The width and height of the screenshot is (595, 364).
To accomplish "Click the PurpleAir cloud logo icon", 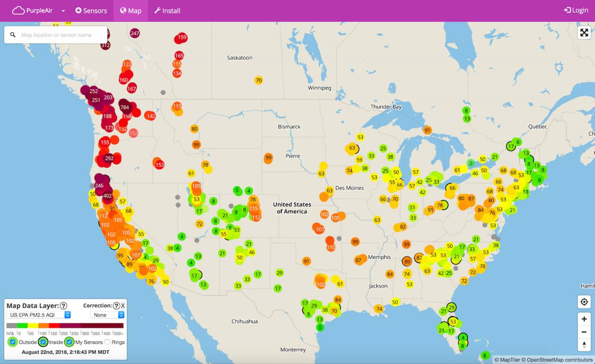I will 19,10.
